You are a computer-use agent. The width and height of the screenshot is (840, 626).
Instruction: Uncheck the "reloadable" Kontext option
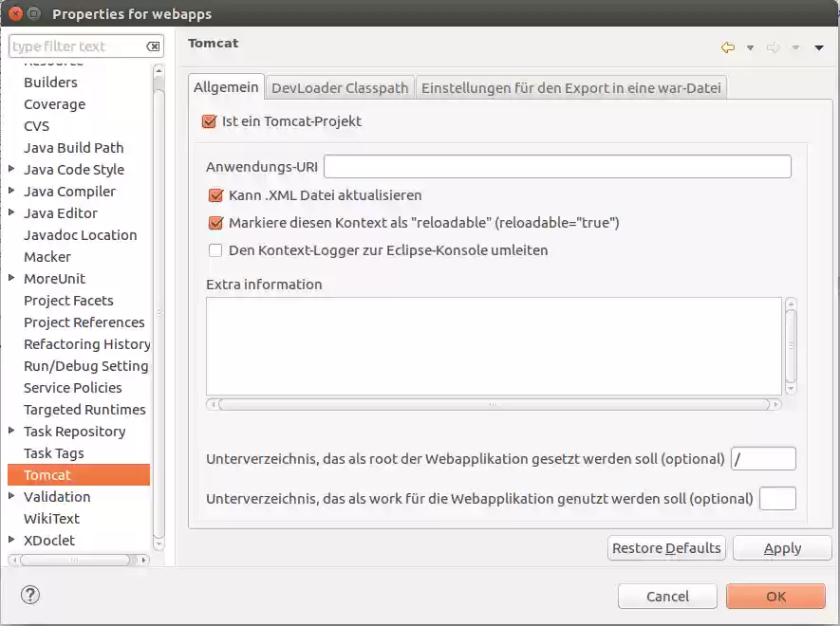(214, 223)
